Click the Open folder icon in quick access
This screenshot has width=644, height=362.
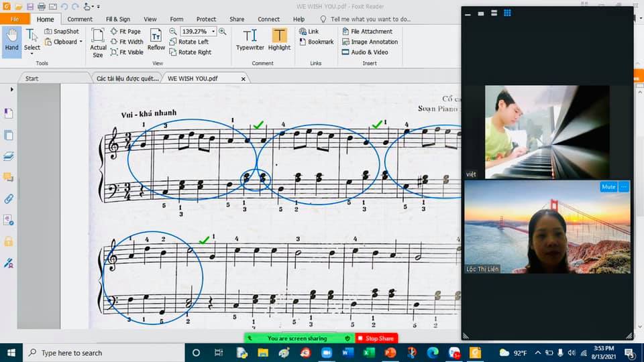(19, 7)
